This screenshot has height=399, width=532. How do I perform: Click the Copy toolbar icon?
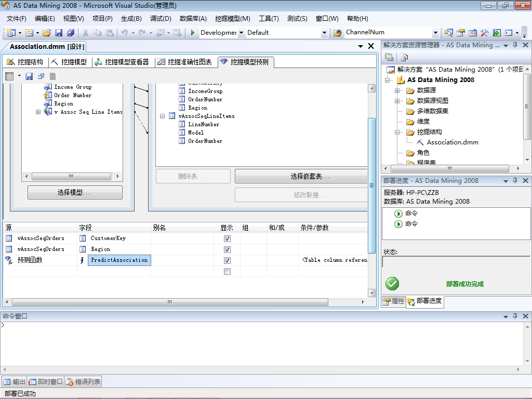pos(97,33)
